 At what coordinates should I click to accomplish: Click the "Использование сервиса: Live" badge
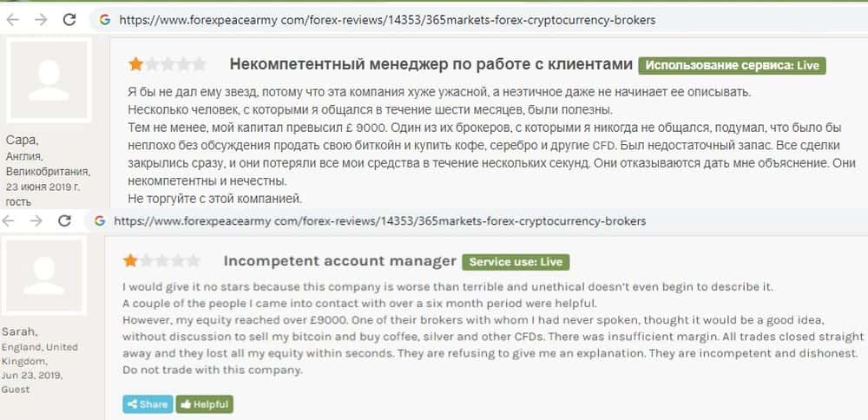coord(732,65)
